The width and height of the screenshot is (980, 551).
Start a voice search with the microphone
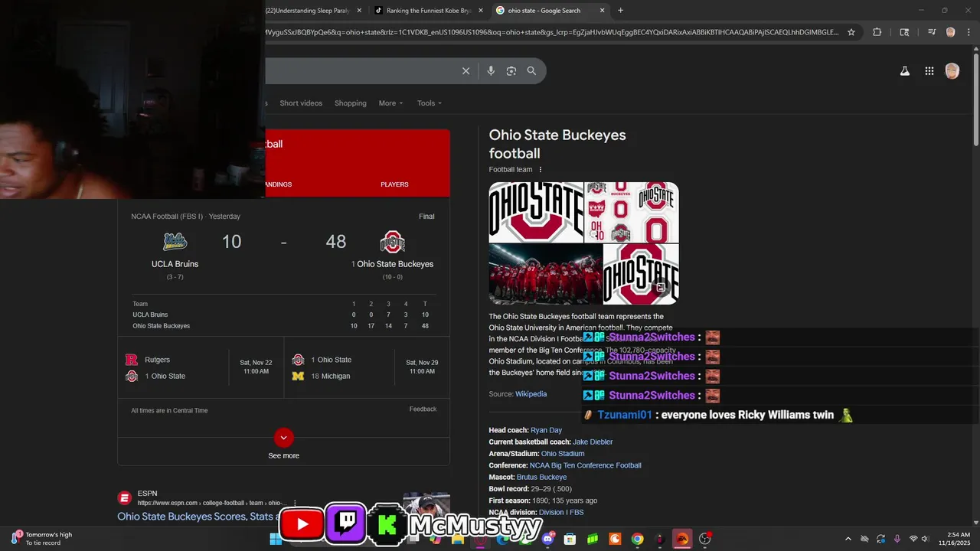(x=491, y=71)
